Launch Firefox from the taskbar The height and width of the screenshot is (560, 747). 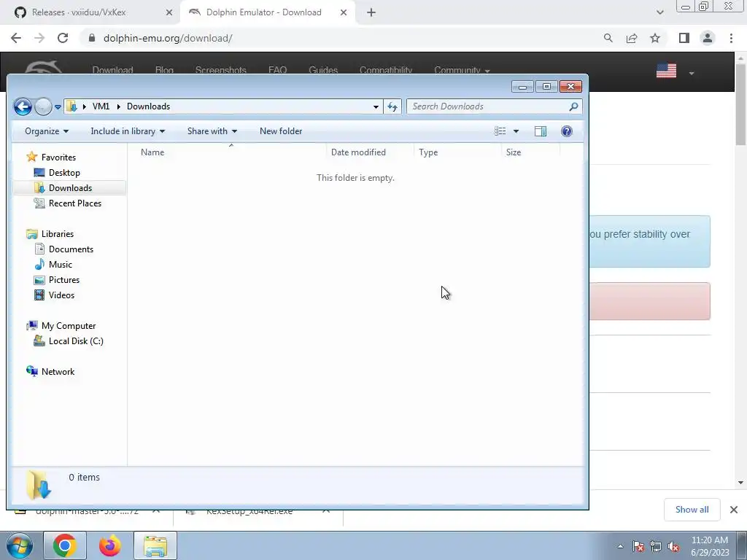[x=109, y=545]
